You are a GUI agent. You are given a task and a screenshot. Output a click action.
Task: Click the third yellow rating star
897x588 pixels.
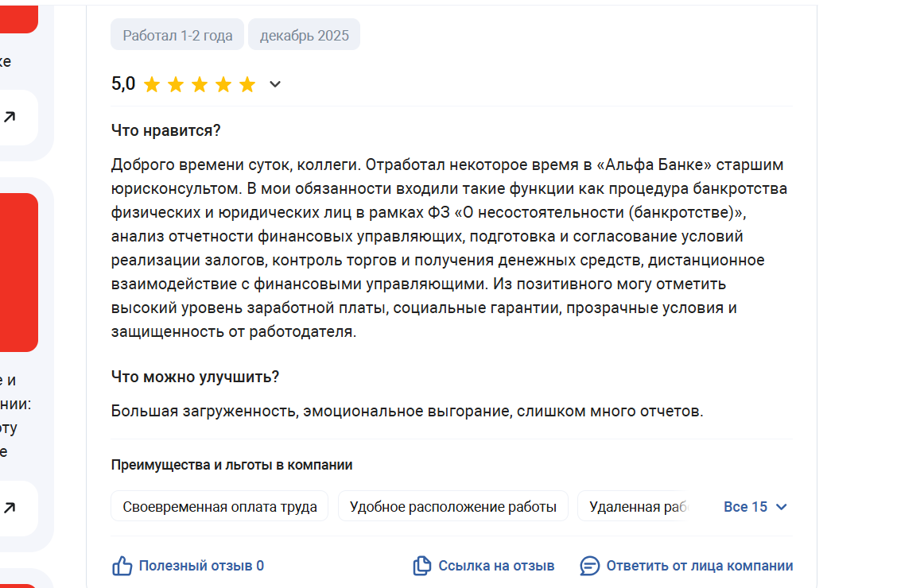[x=200, y=84]
